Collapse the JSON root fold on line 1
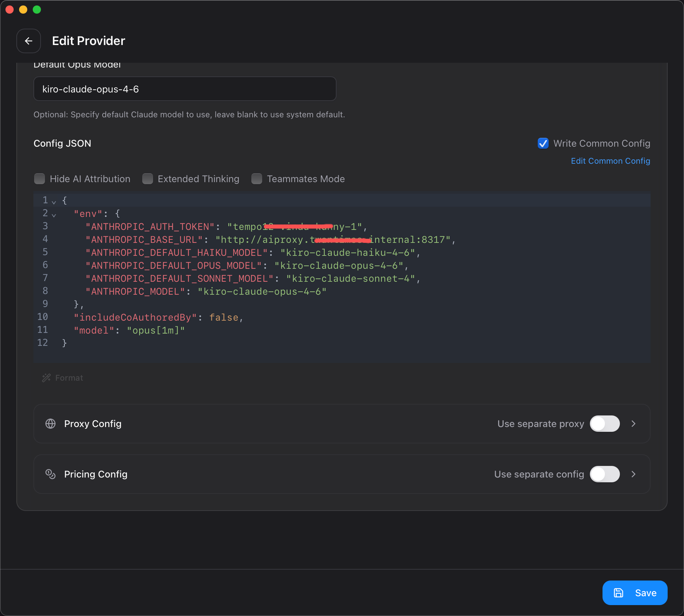684x616 pixels. click(54, 202)
